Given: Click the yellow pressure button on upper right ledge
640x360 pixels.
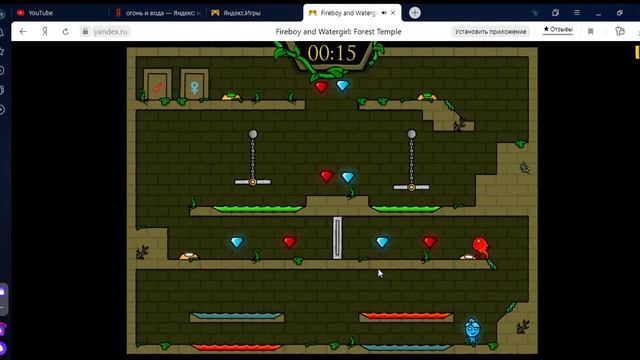Looking at the screenshot, I should (427, 97).
